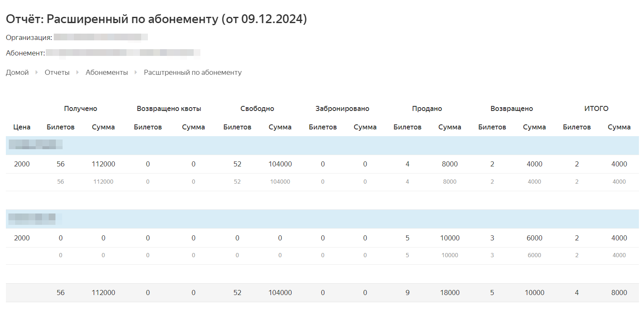Select the Свободно column group header
This screenshot has width=644, height=311.
[x=258, y=108]
